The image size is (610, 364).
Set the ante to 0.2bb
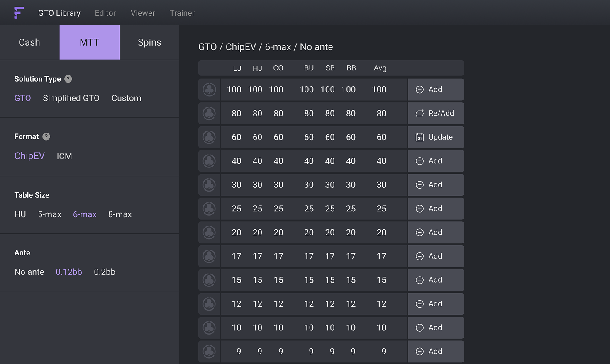105,272
